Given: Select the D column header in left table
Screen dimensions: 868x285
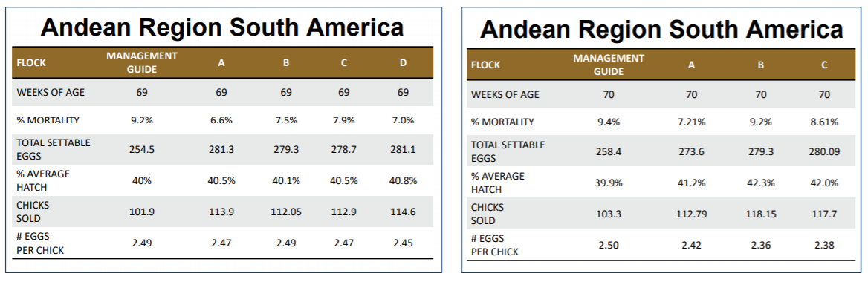Looking at the screenshot, I should [403, 63].
